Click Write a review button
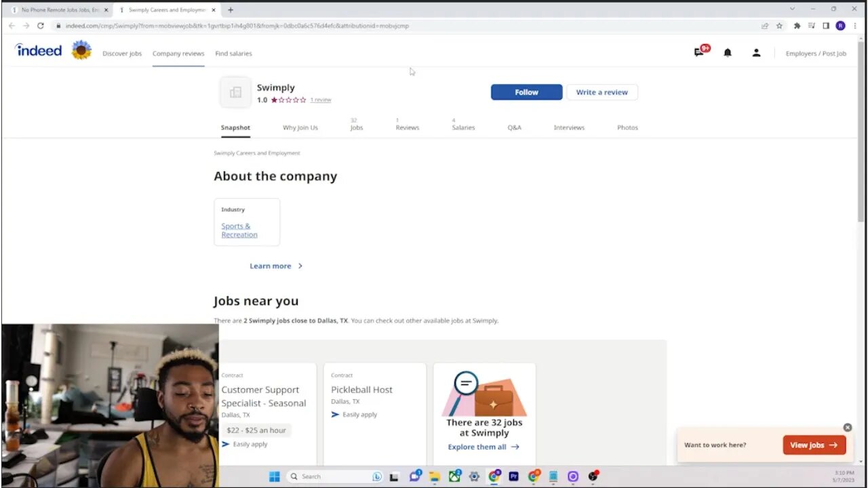The width and height of the screenshot is (868, 488). coord(602,92)
